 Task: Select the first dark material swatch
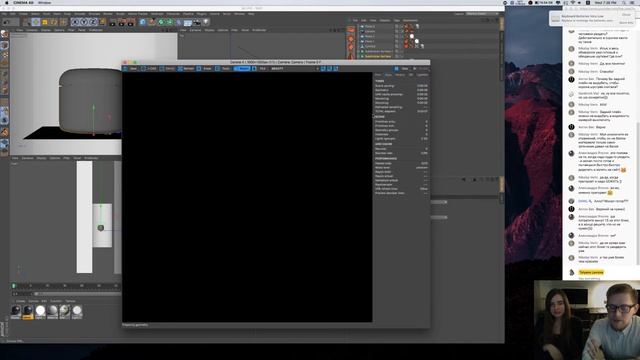tap(16, 311)
